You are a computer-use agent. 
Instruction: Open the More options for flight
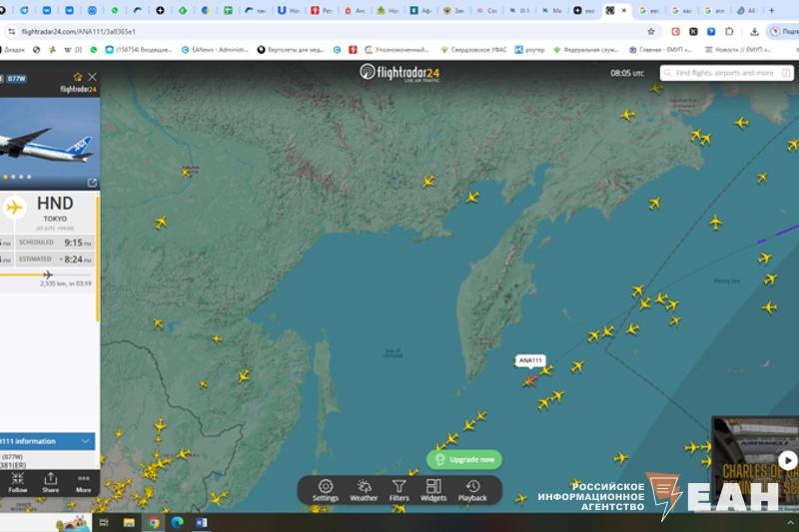83,482
